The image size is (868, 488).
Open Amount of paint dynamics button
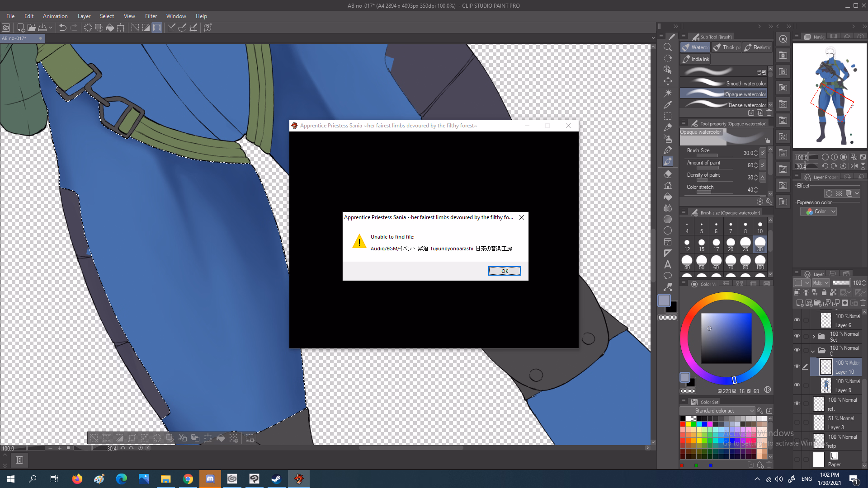(x=763, y=165)
